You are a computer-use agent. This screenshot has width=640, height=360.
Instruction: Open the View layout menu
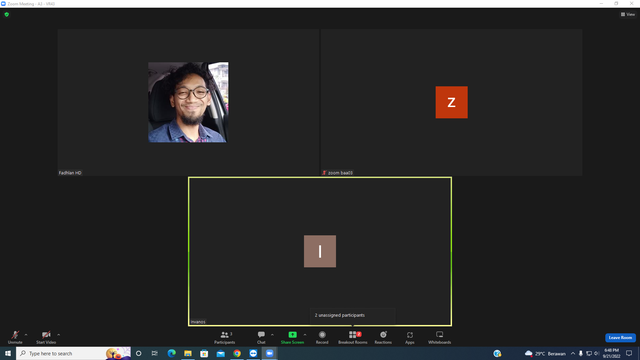coord(628,14)
